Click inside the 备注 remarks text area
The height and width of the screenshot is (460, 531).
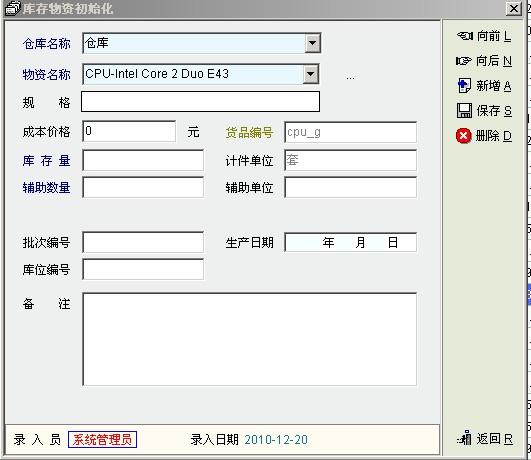pos(250,339)
